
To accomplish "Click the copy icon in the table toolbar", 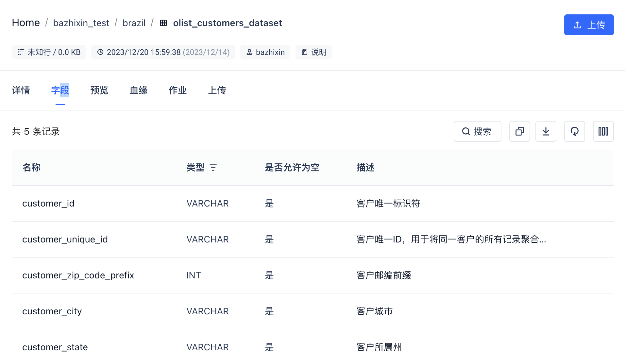I will (519, 131).
